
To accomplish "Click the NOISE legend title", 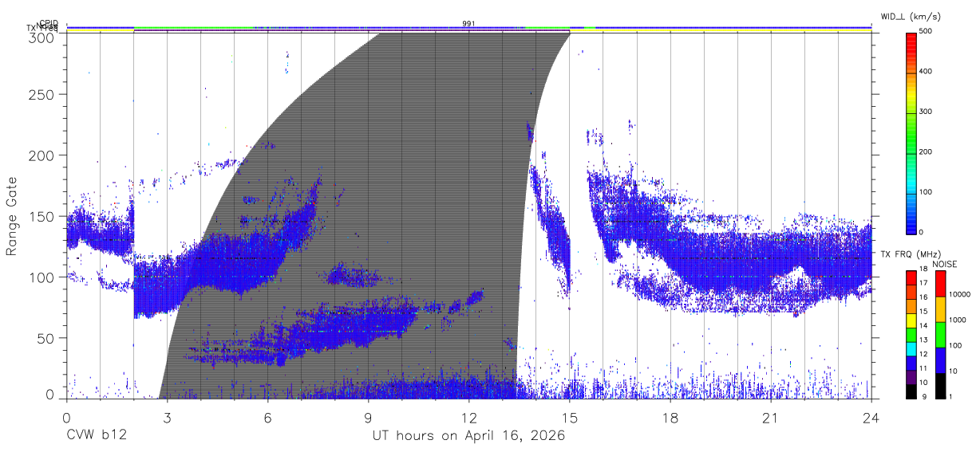I will [944, 264].
